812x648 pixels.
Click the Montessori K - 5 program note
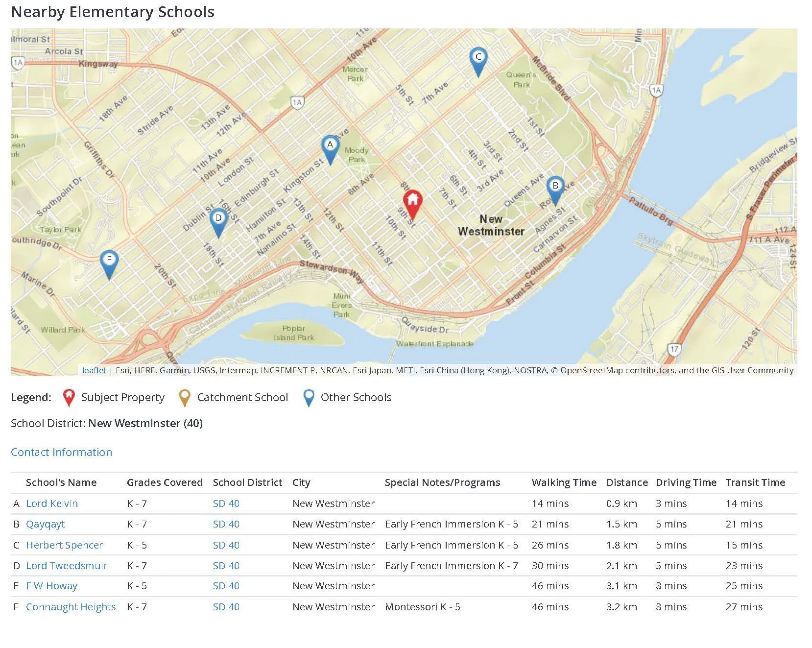point(422,607)
